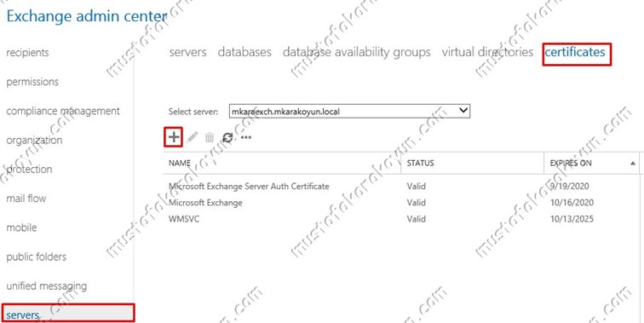Click the Exchange admin center title
The width and height of the screenshot is (644, 323).
coord(87,16)
